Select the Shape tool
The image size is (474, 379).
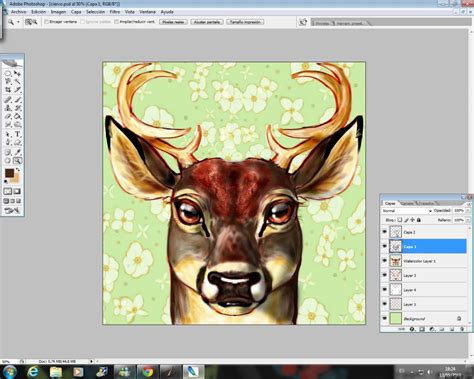coord(17,143)
